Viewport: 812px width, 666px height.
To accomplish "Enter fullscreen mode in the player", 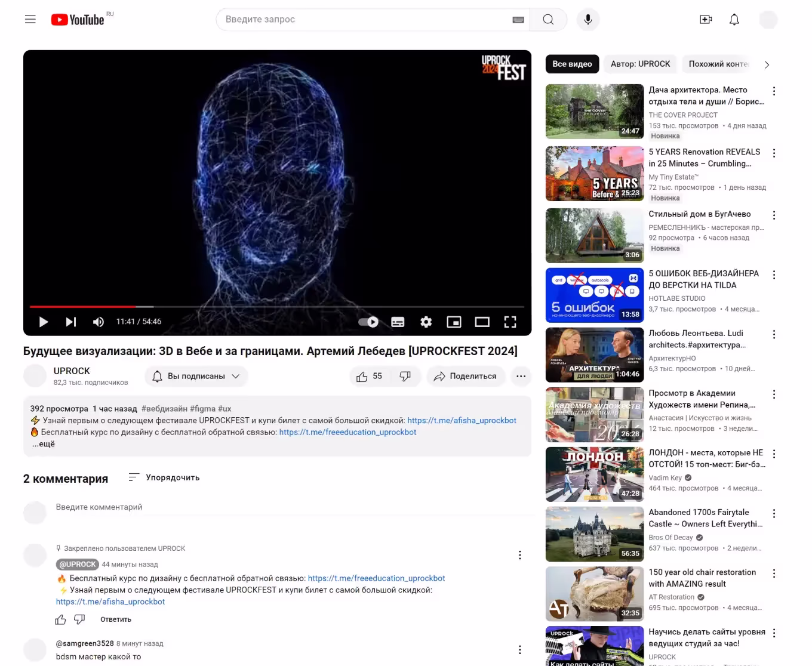I will [x=510, y=322].
